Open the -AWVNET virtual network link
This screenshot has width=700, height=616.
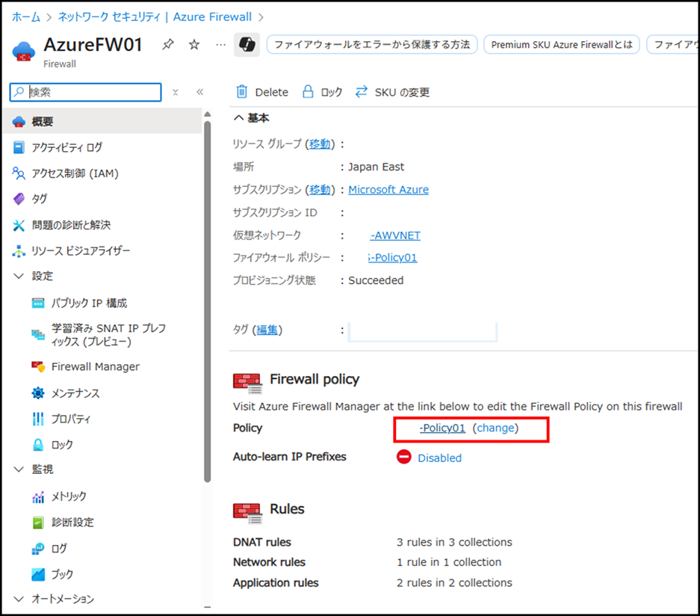pyautogui.click(x=395, y=235)
